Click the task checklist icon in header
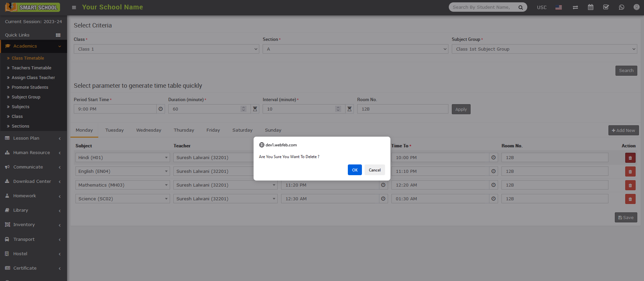Image resolution: width=644 pixels, height=281 pixels. coord(606,7)
